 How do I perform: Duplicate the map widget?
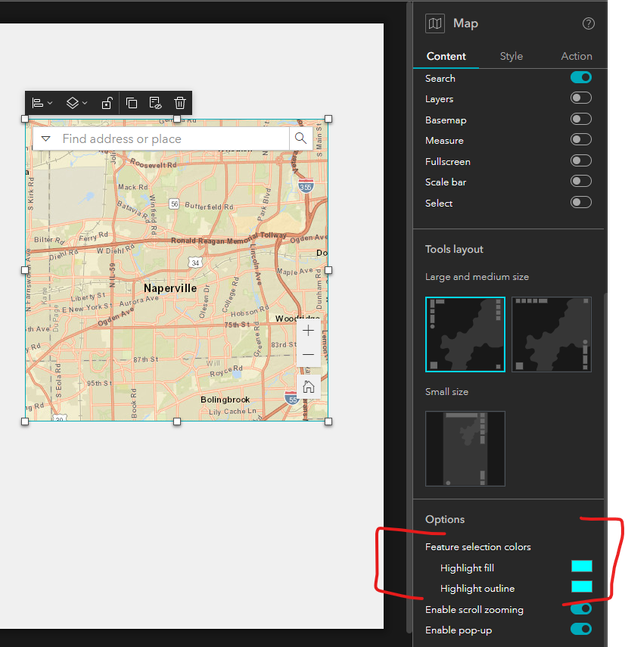(x=132, y=103)
